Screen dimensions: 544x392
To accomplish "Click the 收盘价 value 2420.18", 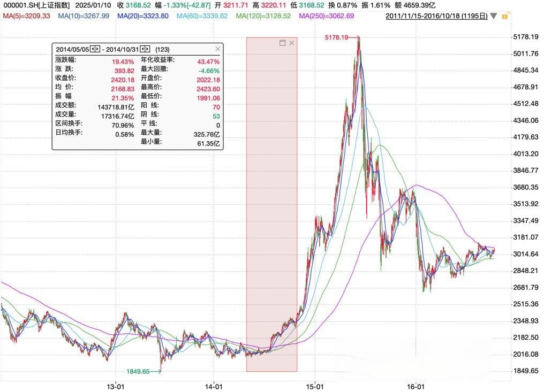I will (x=123, y=80).
